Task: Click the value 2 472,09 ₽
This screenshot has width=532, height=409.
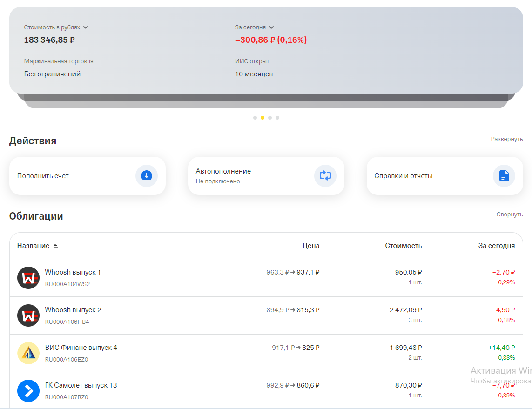Action: click(405, 310)
